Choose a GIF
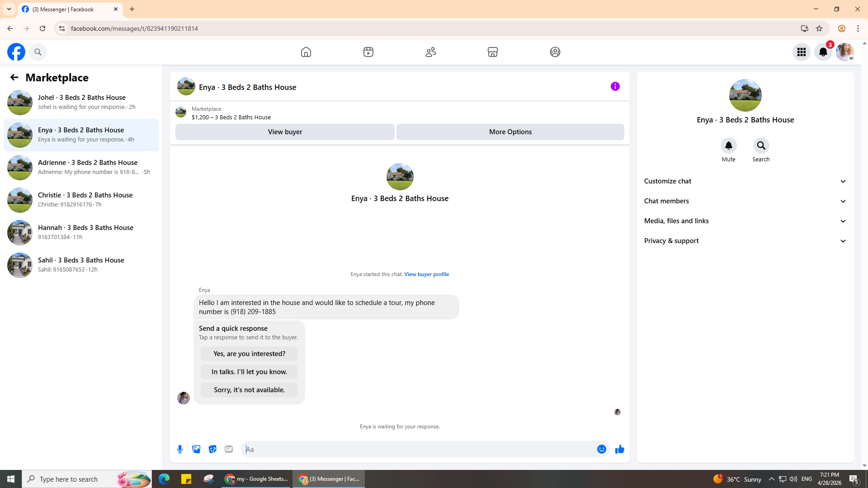868x488 pixels. [x=229, y=449]
